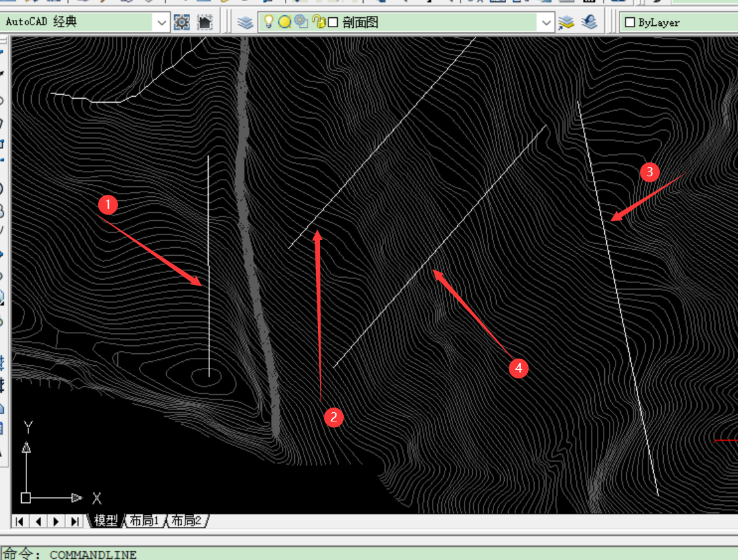Open the workspace settings gear icon
Screen dimensions: 738x560
point(182,22)
